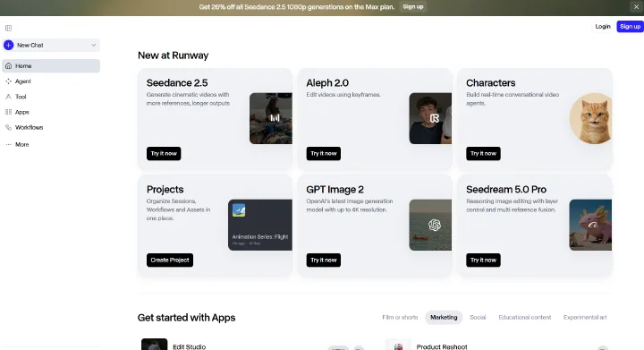Collapse sidebar using the panel icon

8,28
